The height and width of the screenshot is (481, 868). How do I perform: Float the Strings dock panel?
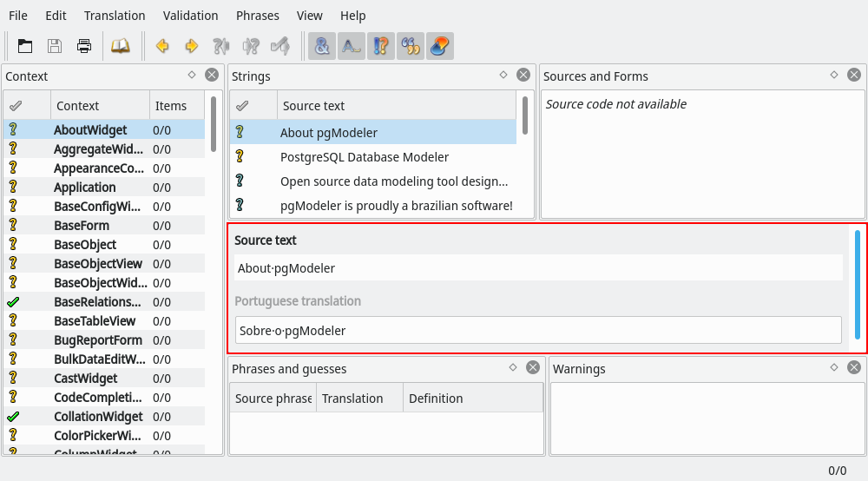503,75
